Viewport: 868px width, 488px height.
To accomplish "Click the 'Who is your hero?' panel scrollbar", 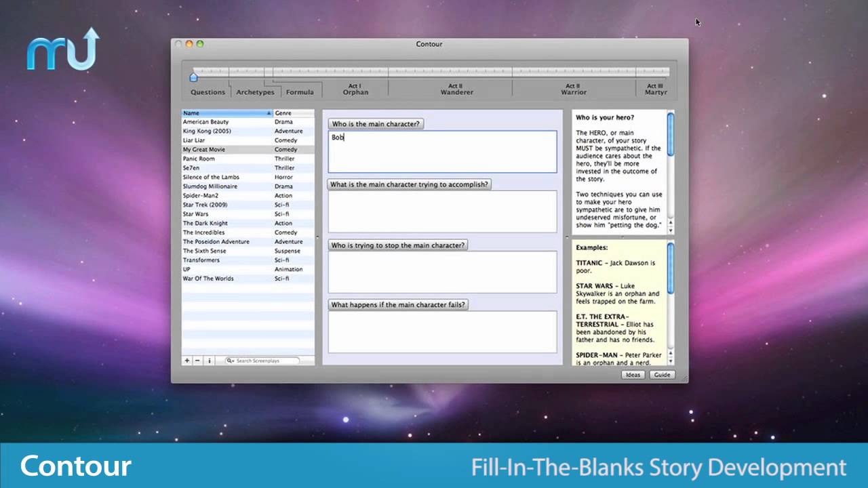I will point(671,134).
